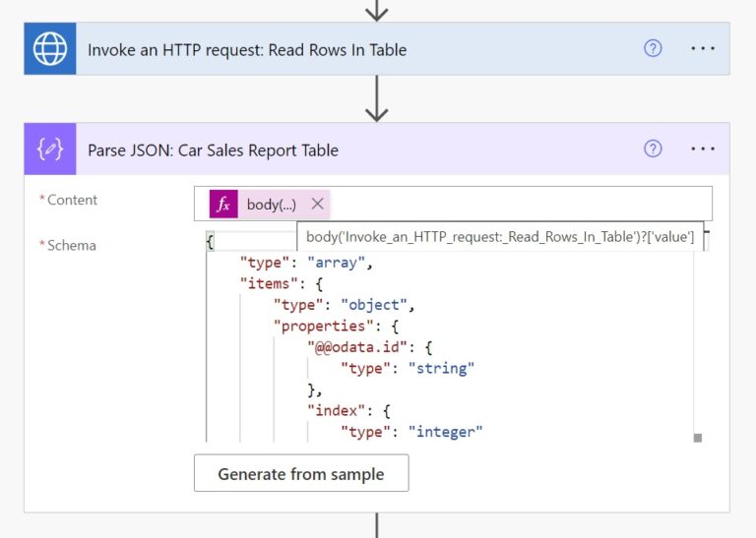Image resolution: width=756 pixels, height=538 pixels.
Task: Open help for Parse JSON action
Action: [653, 149]
